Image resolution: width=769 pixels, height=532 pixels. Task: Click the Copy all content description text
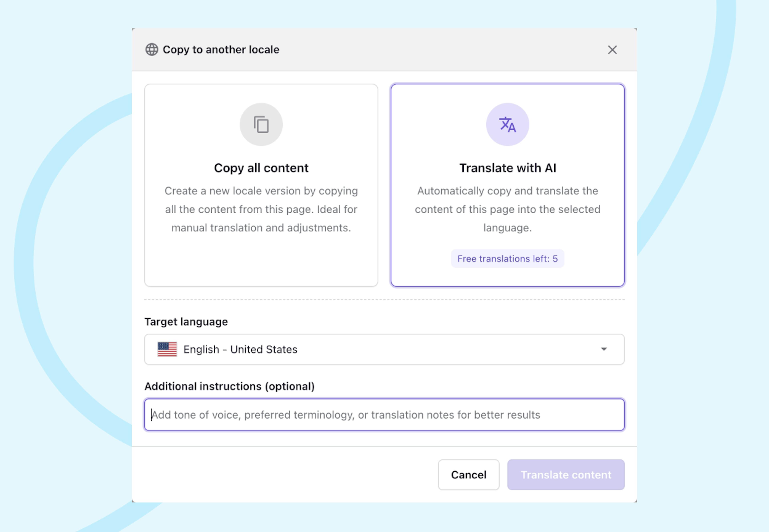261,209
